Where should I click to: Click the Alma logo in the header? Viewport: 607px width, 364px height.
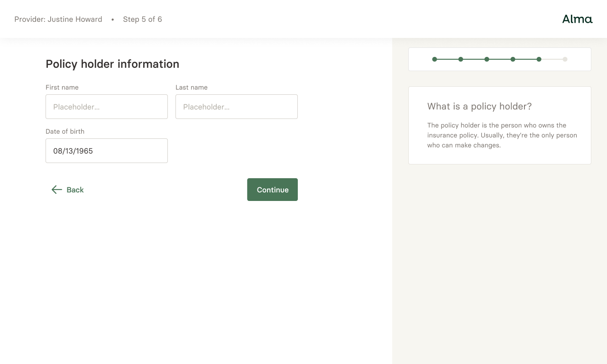coord(577,19)
